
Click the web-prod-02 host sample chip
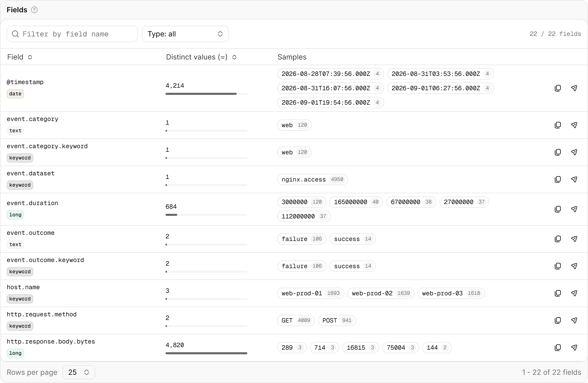(381, 293)
